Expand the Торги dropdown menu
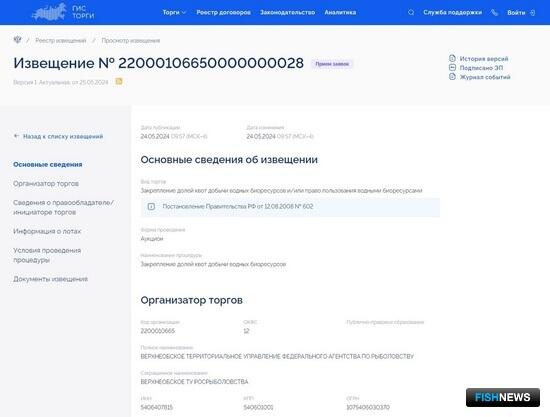Screen dimensions: 550x417 pos(174,12)
